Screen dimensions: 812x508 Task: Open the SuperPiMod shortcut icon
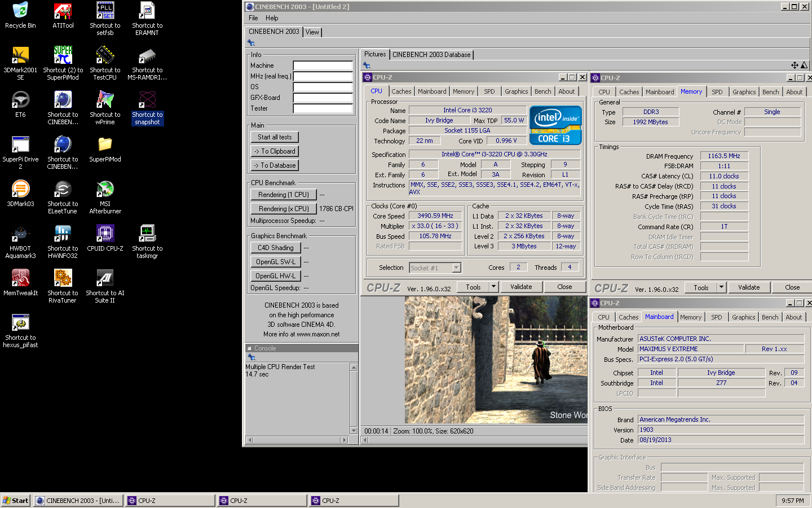(x=63, y=63)
